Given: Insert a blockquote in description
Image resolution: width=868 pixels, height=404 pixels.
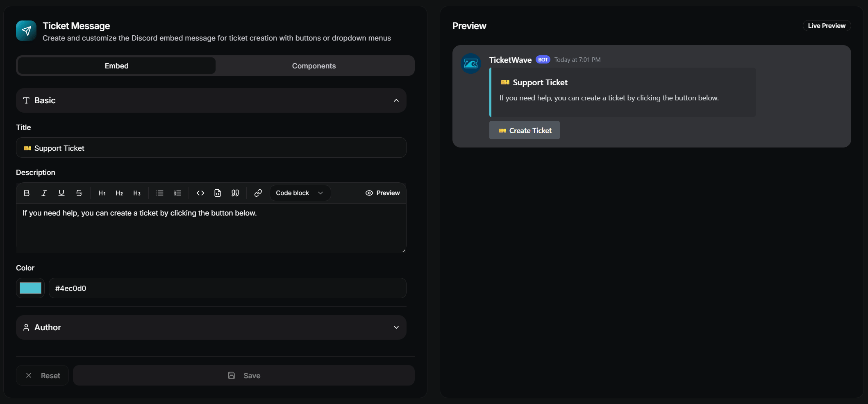Looking at the screenshot, I should pos(235,193).
